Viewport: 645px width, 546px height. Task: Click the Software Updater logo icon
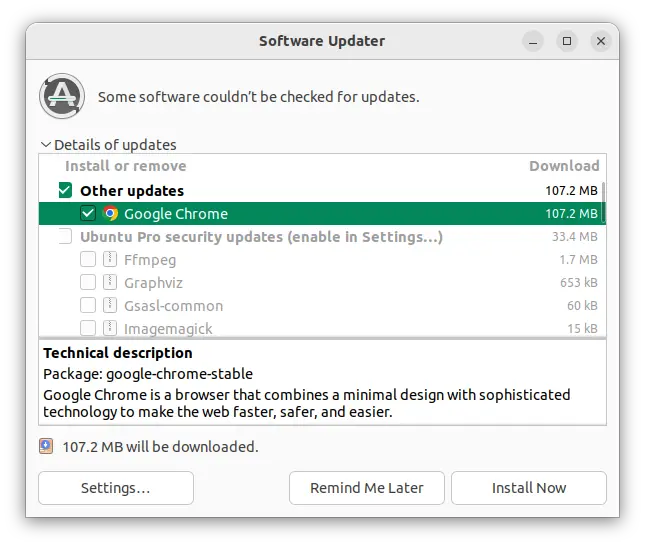(x=60, y=96)
